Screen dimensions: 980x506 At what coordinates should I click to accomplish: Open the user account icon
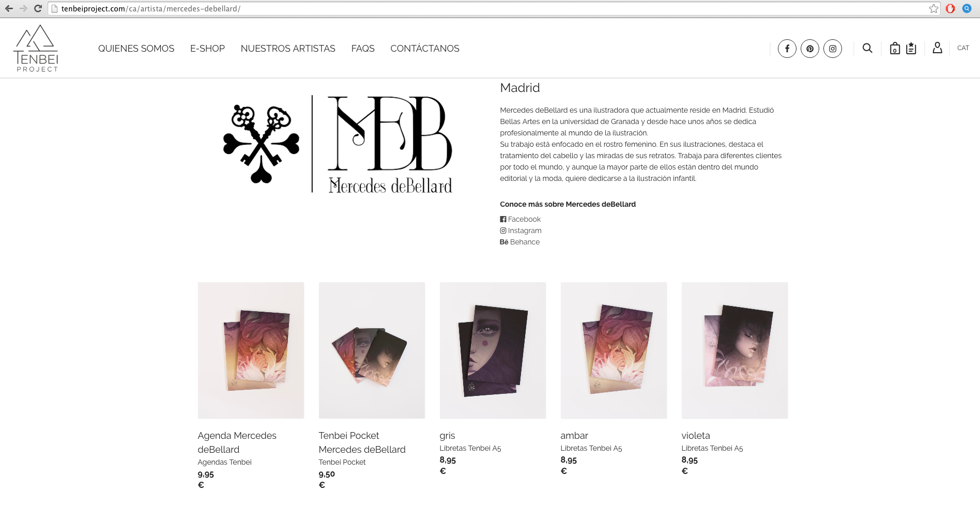pos(937,48)
